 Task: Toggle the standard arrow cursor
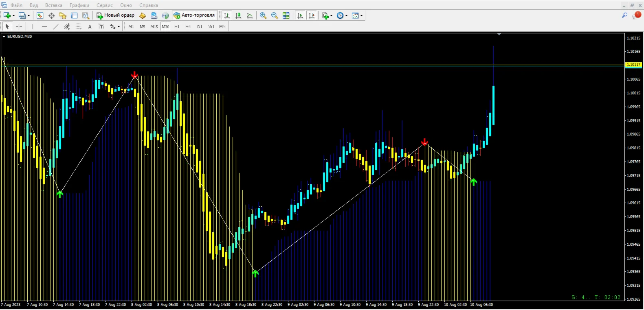(x=7, y=26)
